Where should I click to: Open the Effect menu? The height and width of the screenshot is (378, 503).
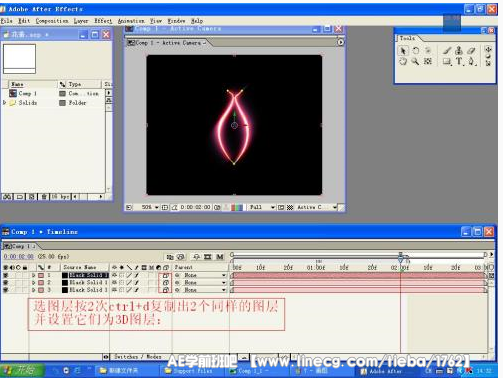103,21
